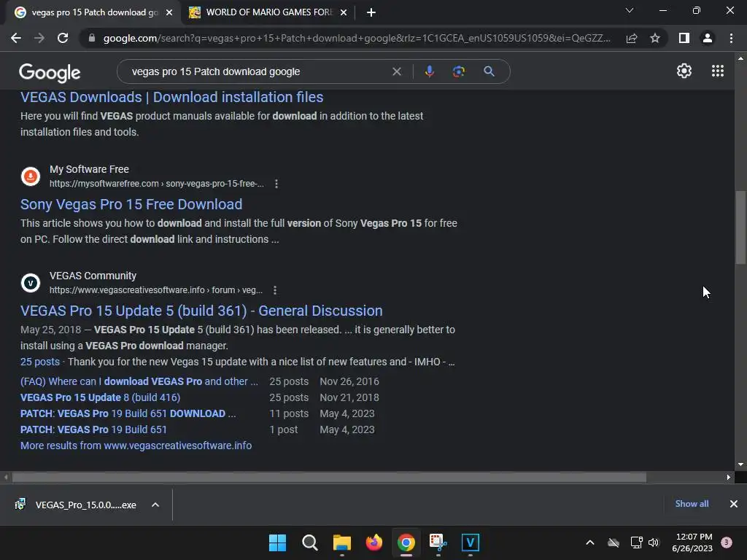Close the vegas pro 15 Patch tab
The image size is (747, 560).
(x=169, y=12)
